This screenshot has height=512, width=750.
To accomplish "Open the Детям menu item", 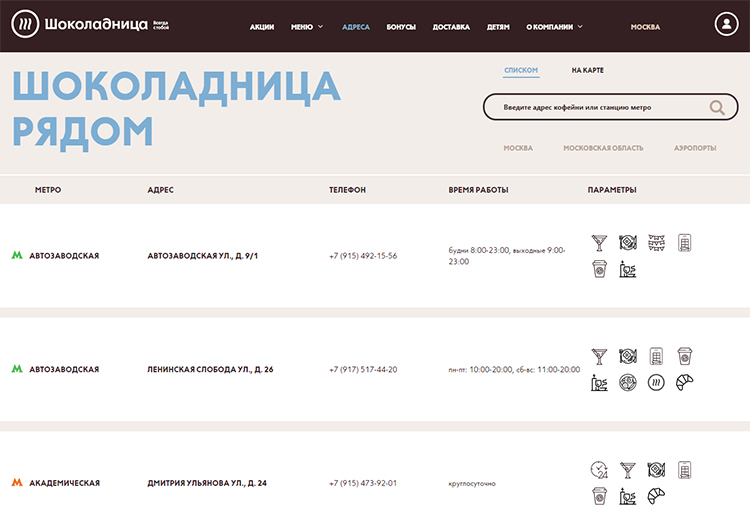I will [x=498, y=27].
